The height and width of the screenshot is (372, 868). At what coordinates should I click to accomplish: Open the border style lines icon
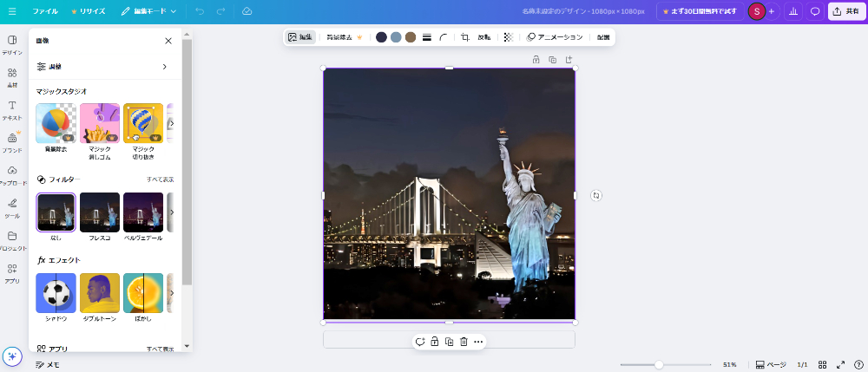[x=427, y=37]
